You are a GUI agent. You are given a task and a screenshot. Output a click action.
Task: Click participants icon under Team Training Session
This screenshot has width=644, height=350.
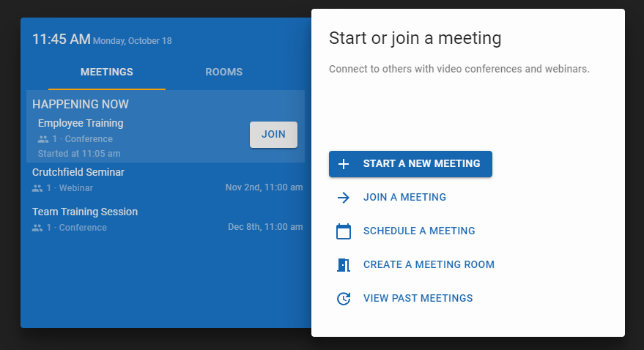coord(37,228)
